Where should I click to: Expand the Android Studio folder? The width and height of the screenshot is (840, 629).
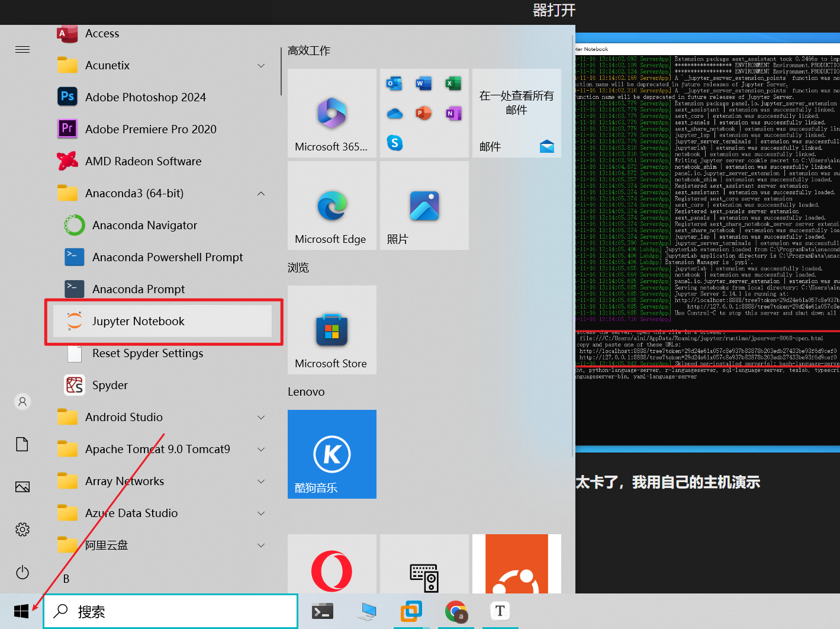pos(261,417)
